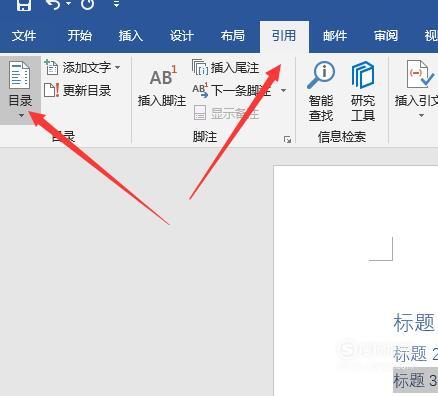Open the 脚注 group dialog launcher
438x396 pixels.
tap(287, 140)
